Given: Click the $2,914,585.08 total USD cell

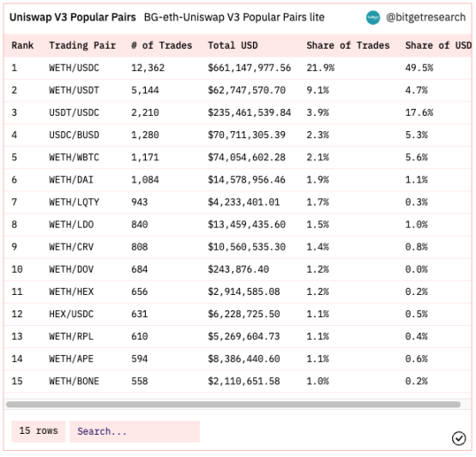Looking at the screenshot, I should click(x=244, y=292).
